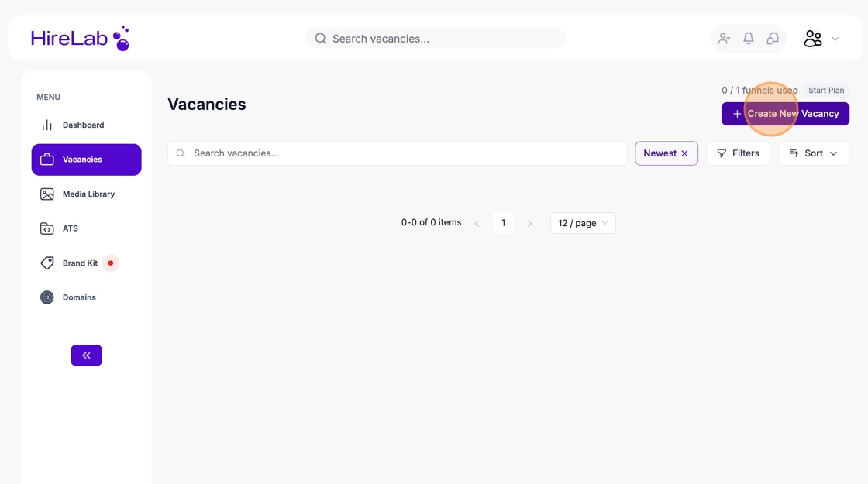This screenshot has width=868, height=484.
Task: Select page 1 in pagination
Action: [x=503, y=223]
